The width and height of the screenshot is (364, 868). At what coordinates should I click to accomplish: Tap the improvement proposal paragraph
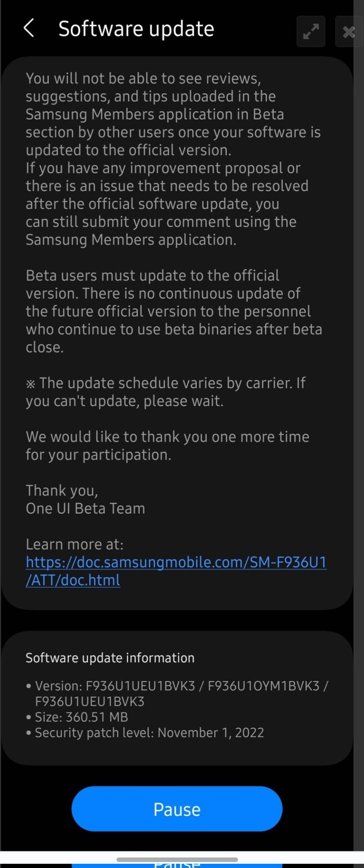(167, 204)
